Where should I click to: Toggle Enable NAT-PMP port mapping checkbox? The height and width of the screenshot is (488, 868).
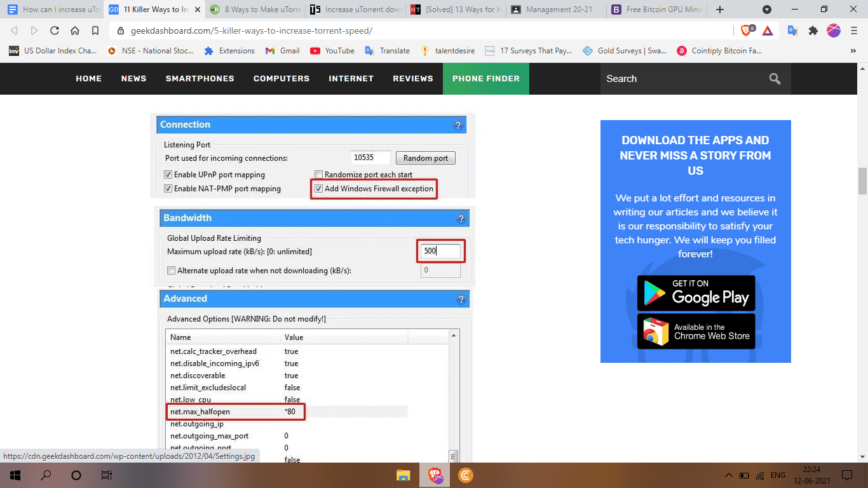pos(168,189)
